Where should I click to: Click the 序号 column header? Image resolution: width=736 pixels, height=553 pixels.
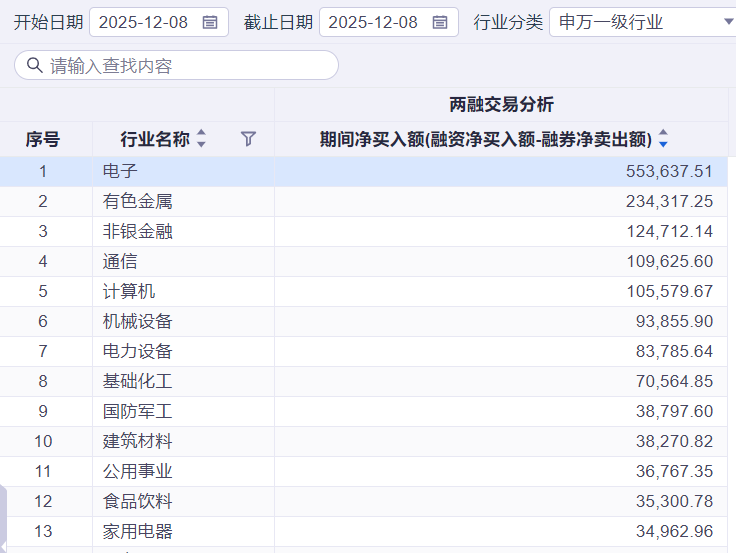(43, 139)
